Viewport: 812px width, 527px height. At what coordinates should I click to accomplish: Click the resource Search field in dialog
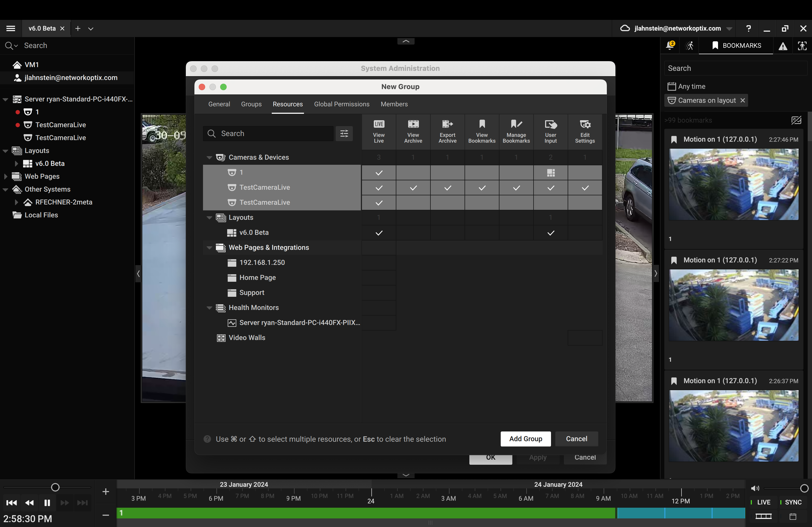tap(268, 133)
